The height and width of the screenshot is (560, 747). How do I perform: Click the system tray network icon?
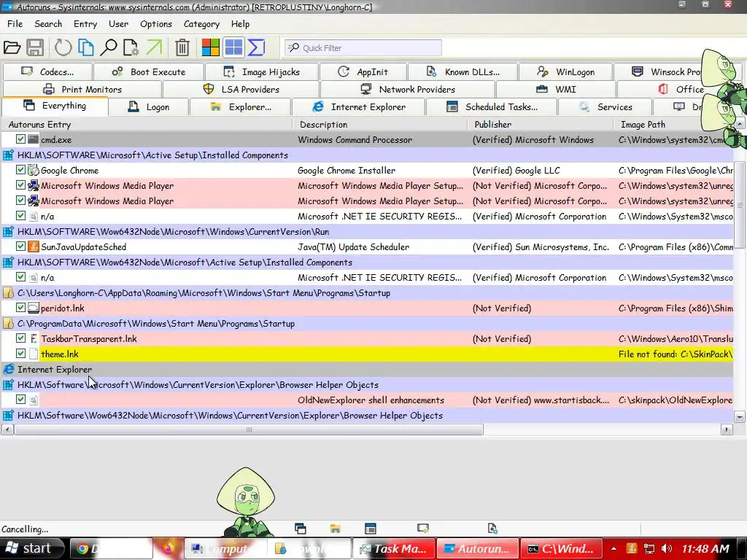[x=649, y=549]
